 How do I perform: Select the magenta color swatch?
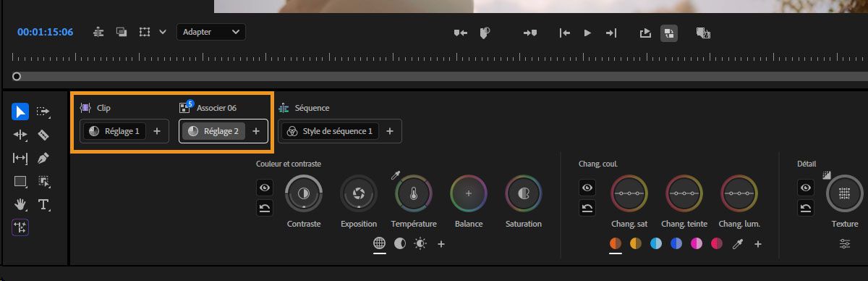coord(697,243)
